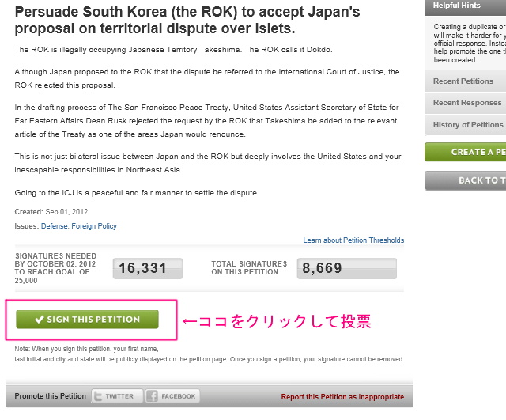Click the Facebook f icon
This screenshot has width=506, height=420.
click(x=152, y=396)
